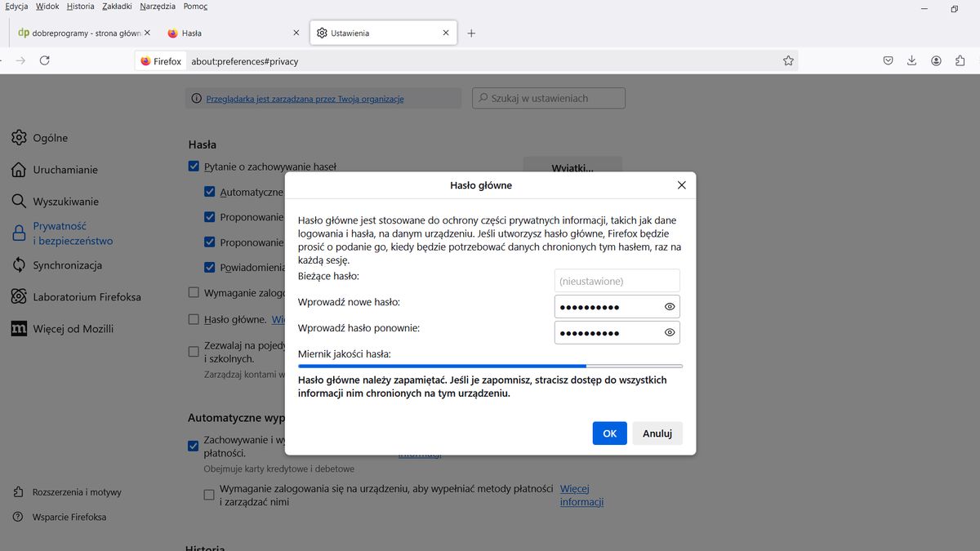Uncheck Zachowywanie i wypełnianie płatności
This screenshot has height=551, width=980.
193,446
